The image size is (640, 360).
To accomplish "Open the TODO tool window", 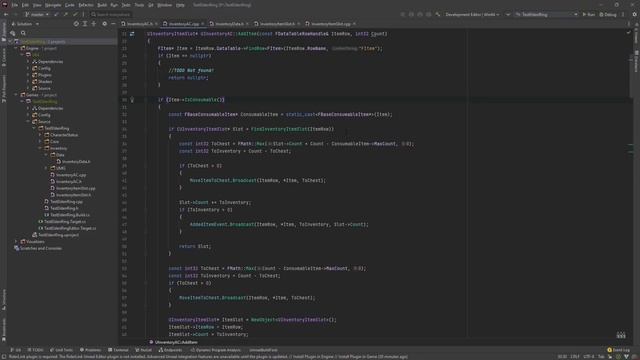I will [x=35, y=350].
